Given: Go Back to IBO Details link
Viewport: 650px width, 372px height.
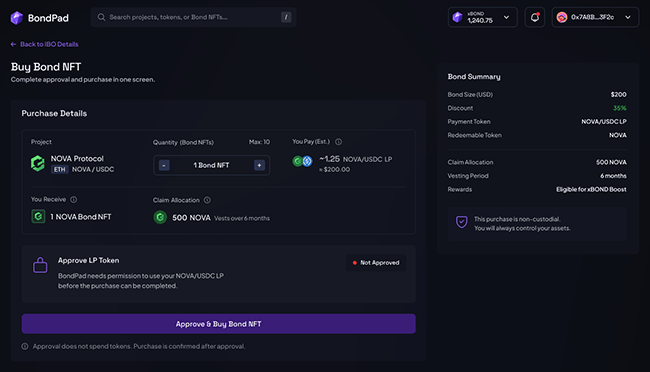Looking at the screenshot, I should [x=44, y=44].
